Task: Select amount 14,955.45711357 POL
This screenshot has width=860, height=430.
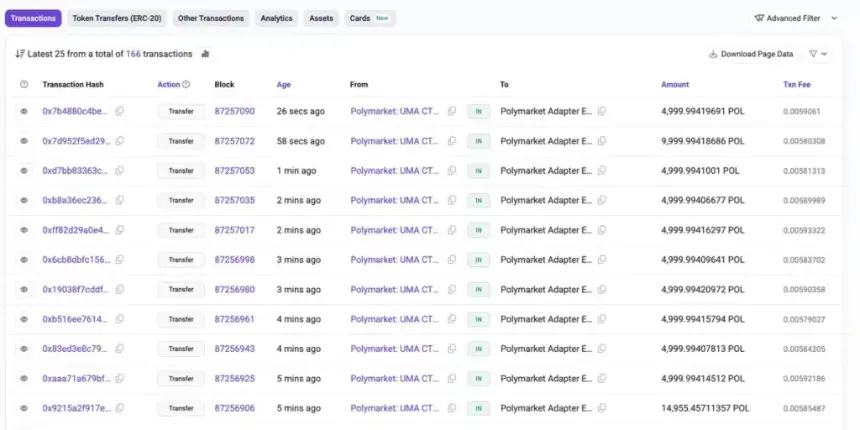Action: click(705, 408)
